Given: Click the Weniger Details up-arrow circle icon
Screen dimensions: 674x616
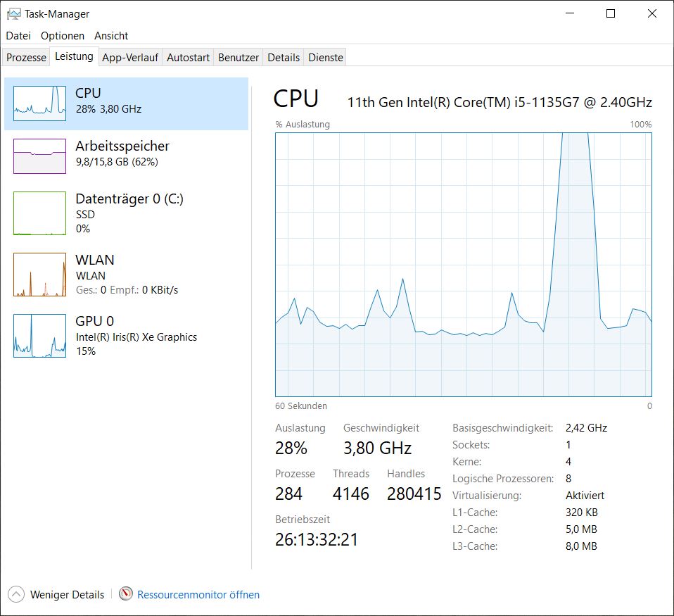Looking at the screenshot, I should coord(16,594).
